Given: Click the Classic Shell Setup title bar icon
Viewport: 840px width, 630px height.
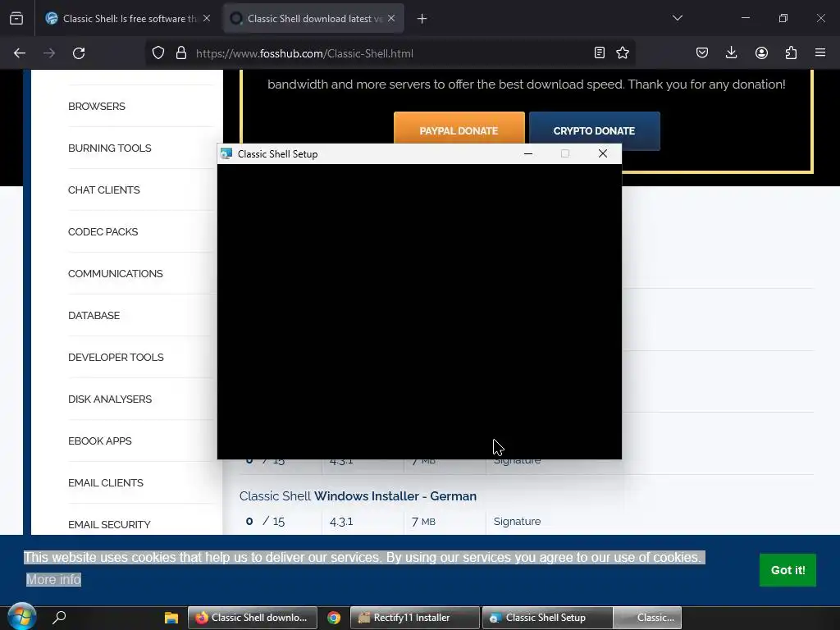Looking at the screenshot, I should [226, 153].
